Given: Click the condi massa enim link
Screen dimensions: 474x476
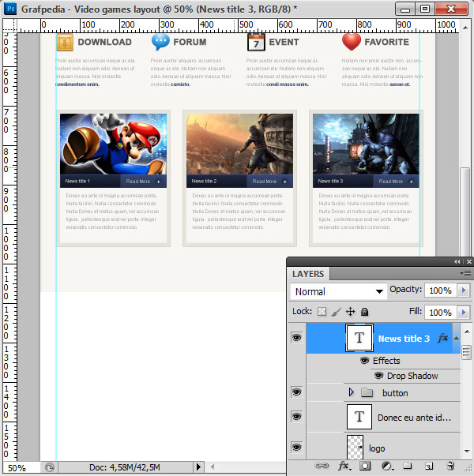Looking at the screenshot, I should click(x=288, y=84).
